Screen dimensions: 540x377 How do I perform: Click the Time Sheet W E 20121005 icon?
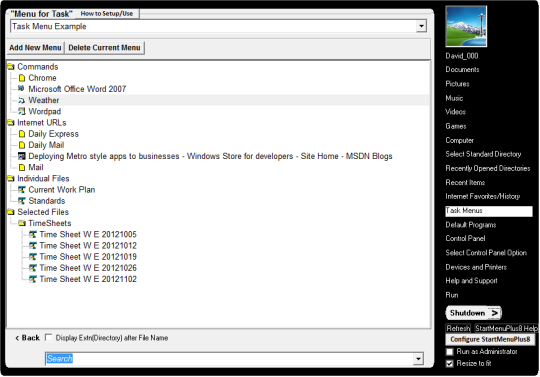point(33,234)
